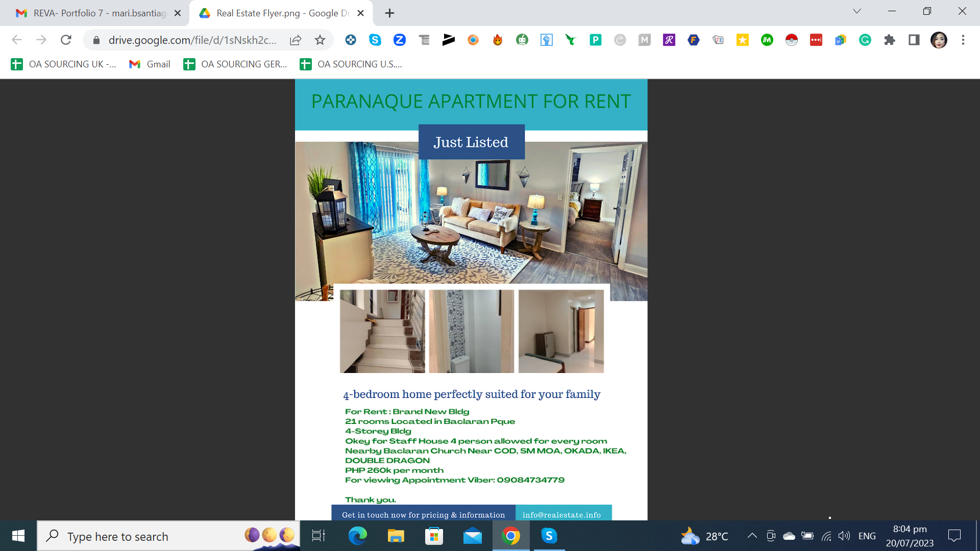Toggle the Chrome side panel
The height and width of the screenshot is (551, 980).
pos(914,40)
